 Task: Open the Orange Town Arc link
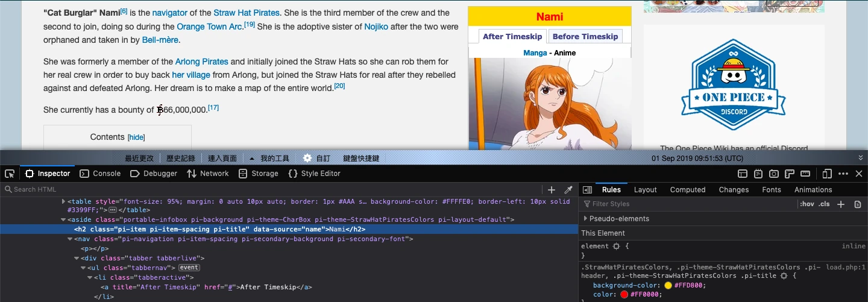(x=209, y=27)
